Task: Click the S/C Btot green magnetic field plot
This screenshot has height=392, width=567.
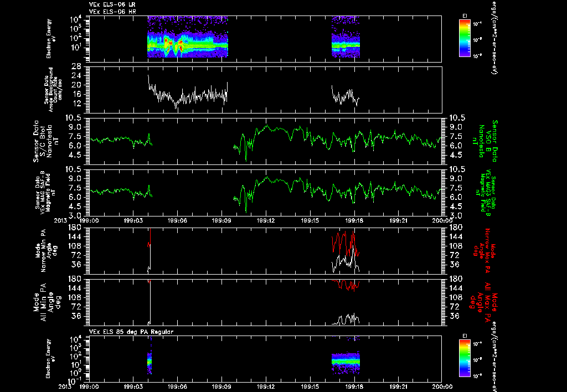Action: coord(265,141)
